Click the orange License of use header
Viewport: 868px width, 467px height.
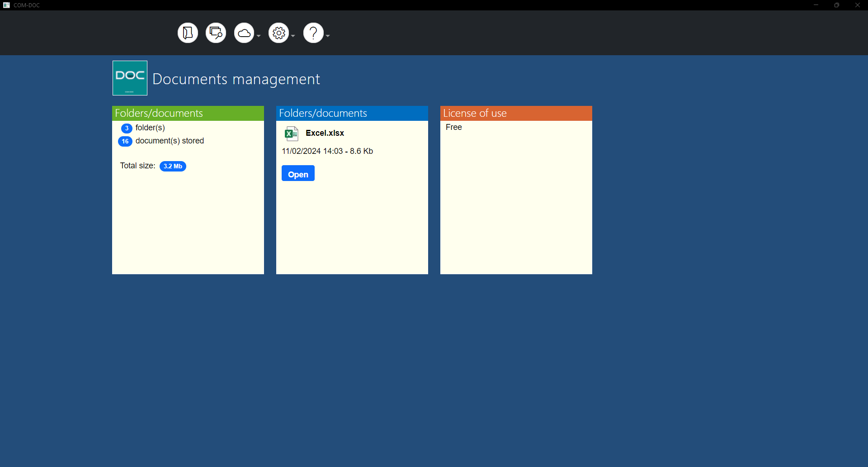coord(516,113)
